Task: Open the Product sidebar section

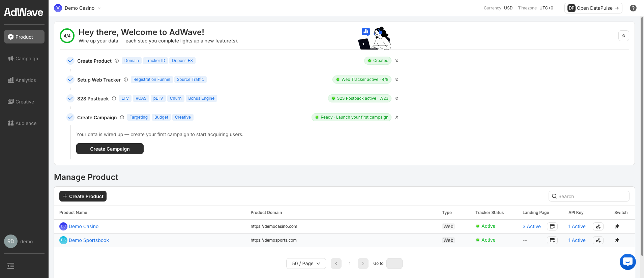Action: tap(24, 37)
